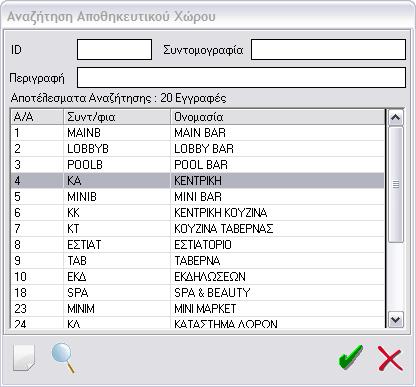Confirm selection with the green checkmark
The width and height of the screenshot is (416, 387).
coord(350,357)
